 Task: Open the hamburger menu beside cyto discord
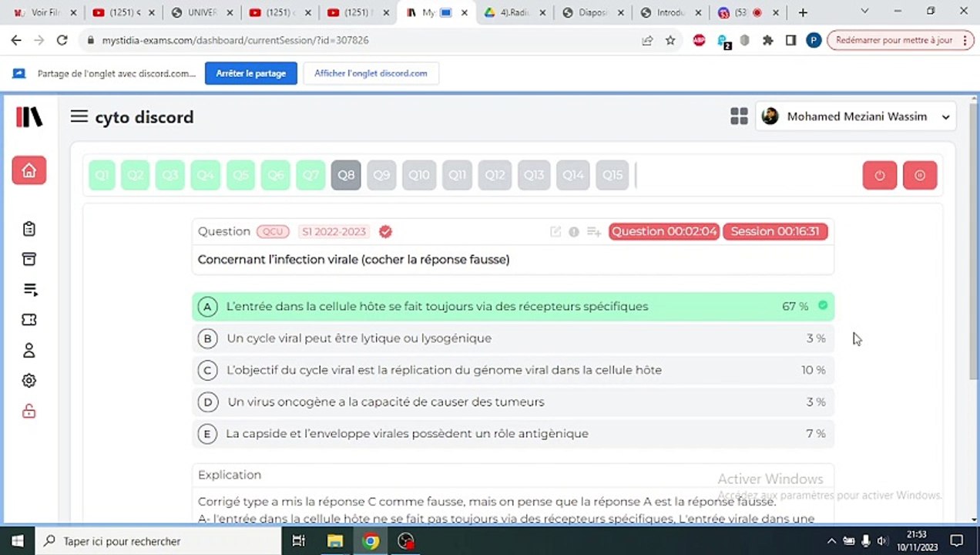click(79, 116)
